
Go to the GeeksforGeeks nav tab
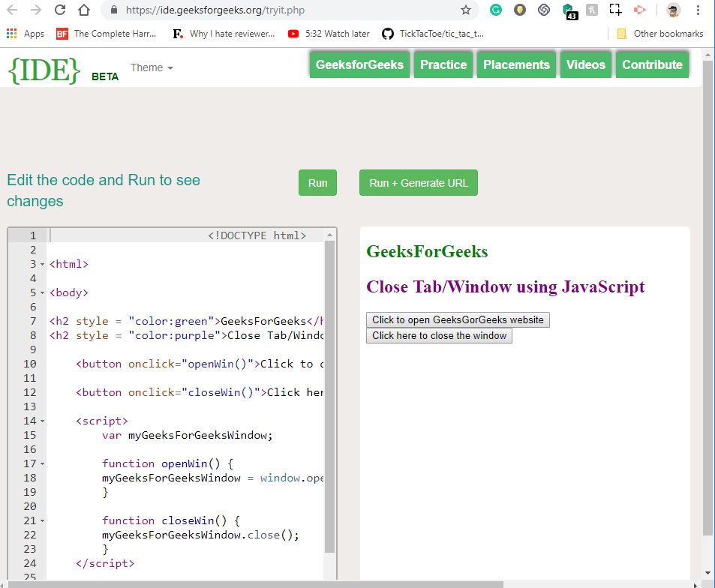point(359,64)
